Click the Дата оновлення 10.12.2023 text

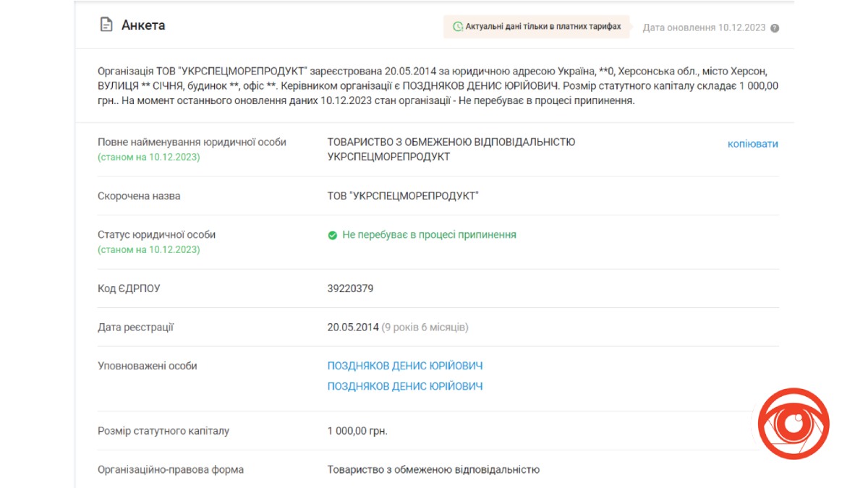703,27
